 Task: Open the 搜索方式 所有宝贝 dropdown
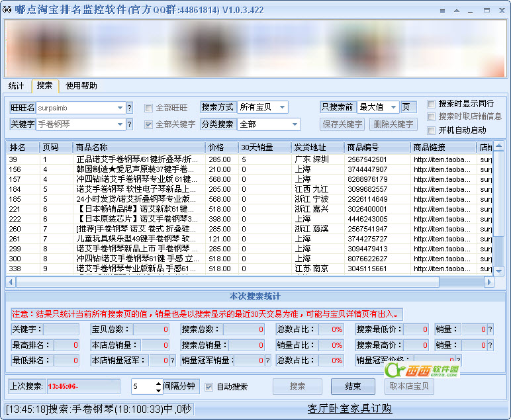point(282,106)
